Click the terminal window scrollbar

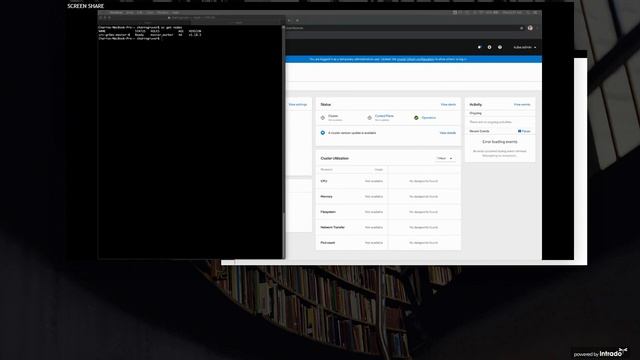(x=284, y=118)
